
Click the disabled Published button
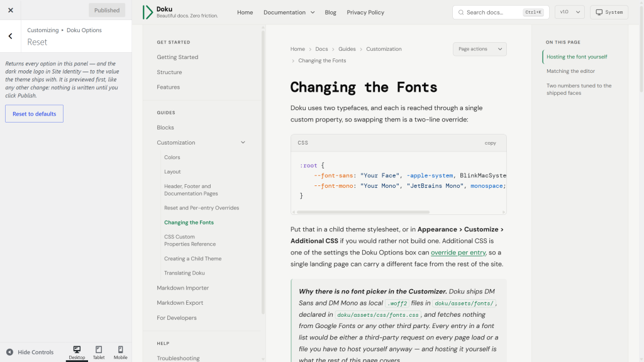pyautogui.click(x=107, y=10)
